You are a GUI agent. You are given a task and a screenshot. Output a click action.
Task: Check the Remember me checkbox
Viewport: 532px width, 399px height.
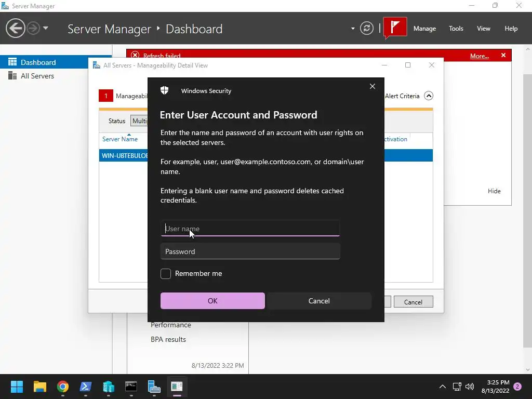tap(166, 273)
